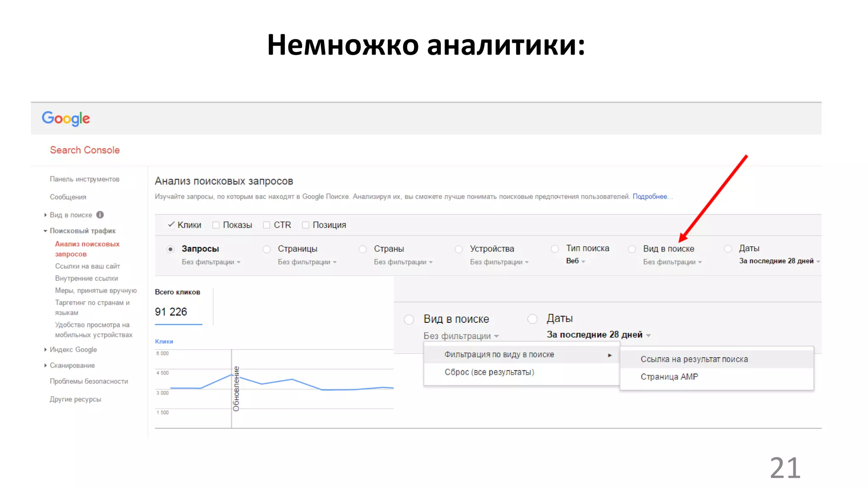This screenshot has width=868, height=488.
Task: Open Без фильтрации dropdown under Страны
Action: pyautogui.click(x=403, y=262)
